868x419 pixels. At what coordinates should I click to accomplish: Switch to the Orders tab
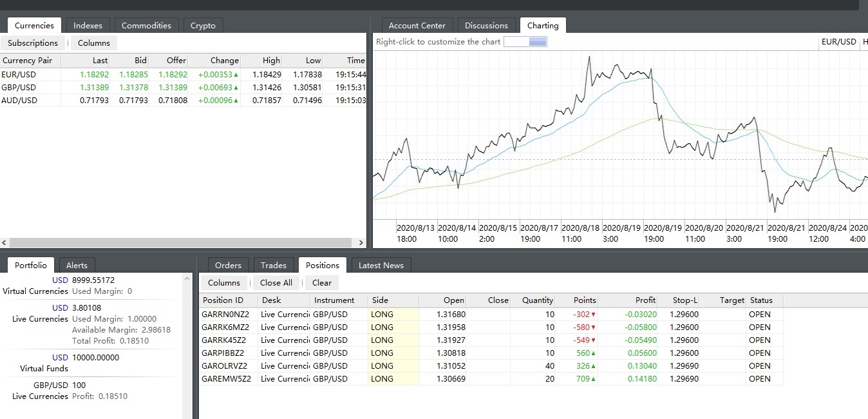[x=228, y=266]
